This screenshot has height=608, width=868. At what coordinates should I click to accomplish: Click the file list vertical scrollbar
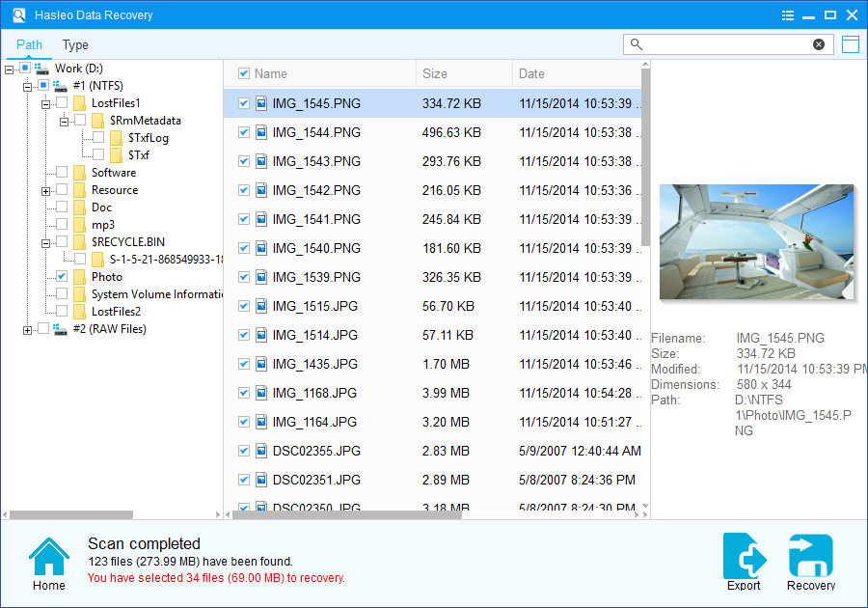click(x=645, y=156)
